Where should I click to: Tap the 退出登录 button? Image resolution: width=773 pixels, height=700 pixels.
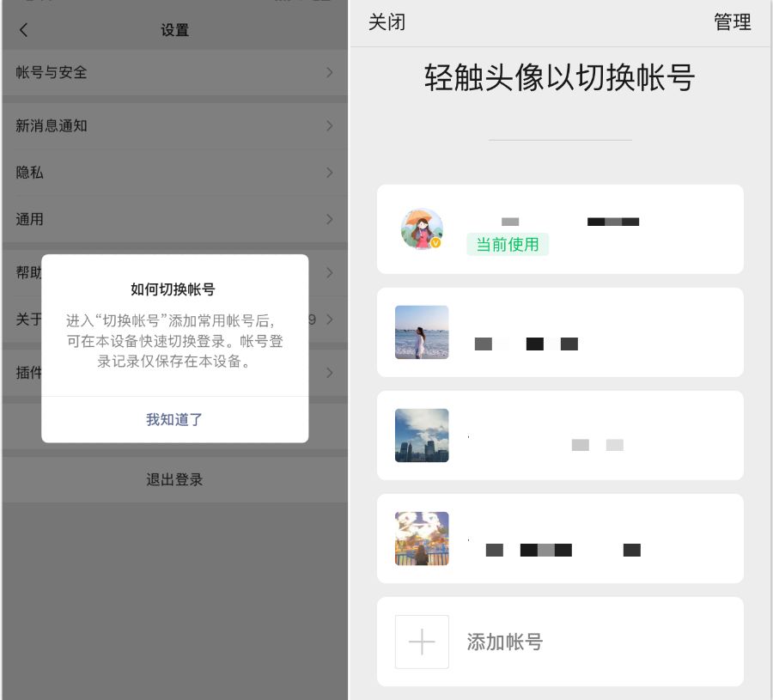click(x=174, y=479)
